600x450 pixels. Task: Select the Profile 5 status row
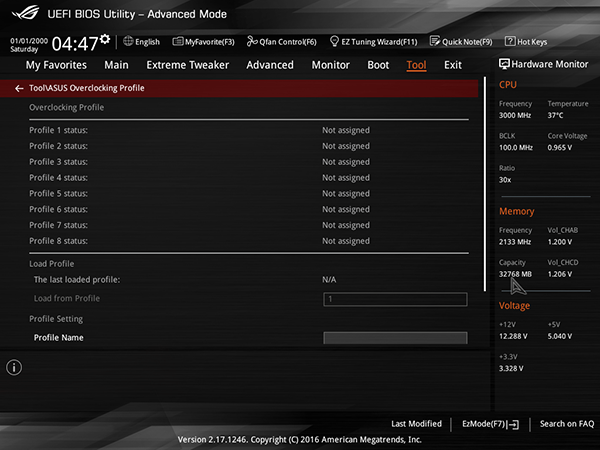pos(249,193)
